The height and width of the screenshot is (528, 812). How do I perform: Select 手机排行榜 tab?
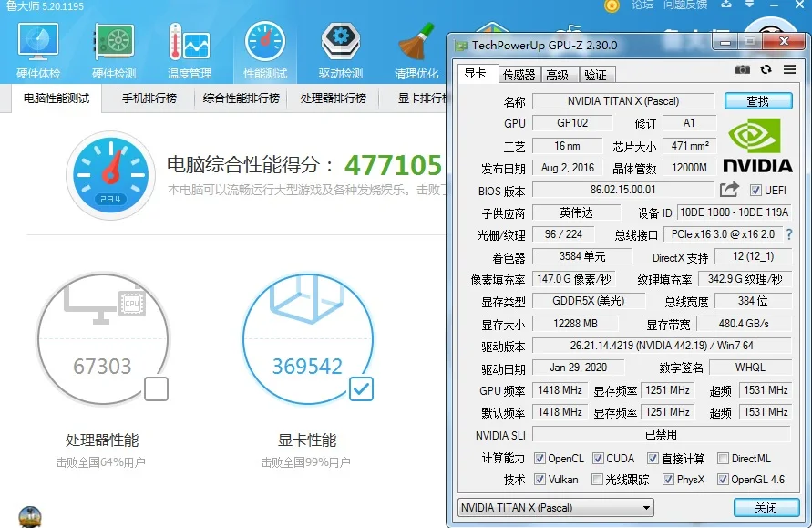point(149,98)
